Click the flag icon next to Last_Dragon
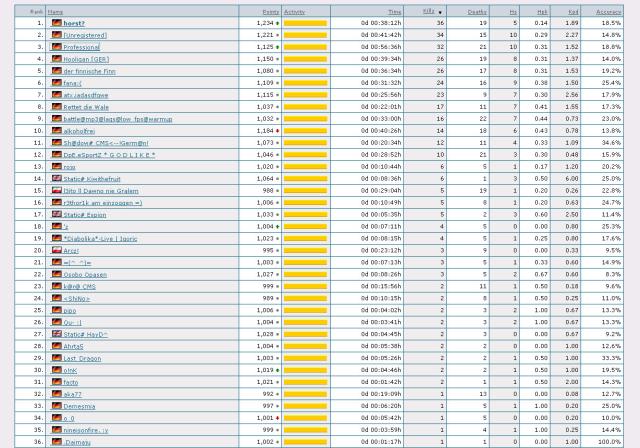 57,358
